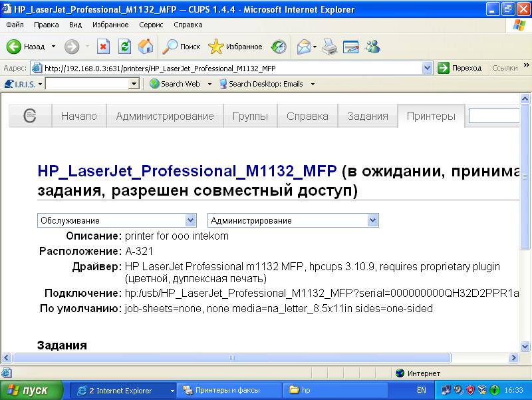The height and width of the screenshot is (400, 532).
Task: Click the пуск Start button
Action: coord(32,390)
